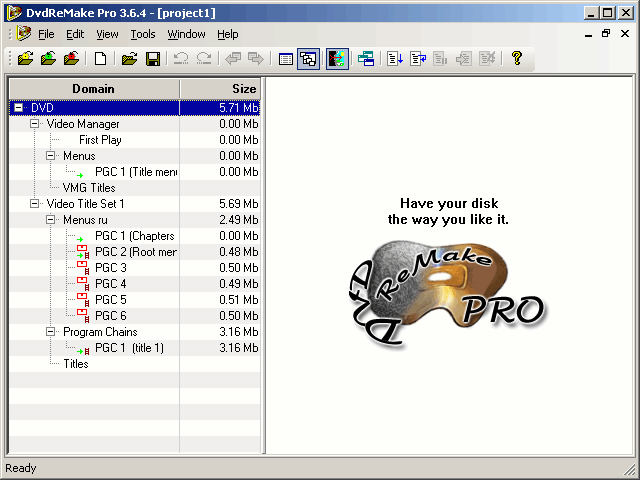This screenshot has height=480, width=640.
Task: Toggle the pressed preview pane button
Action: [337, 59]
